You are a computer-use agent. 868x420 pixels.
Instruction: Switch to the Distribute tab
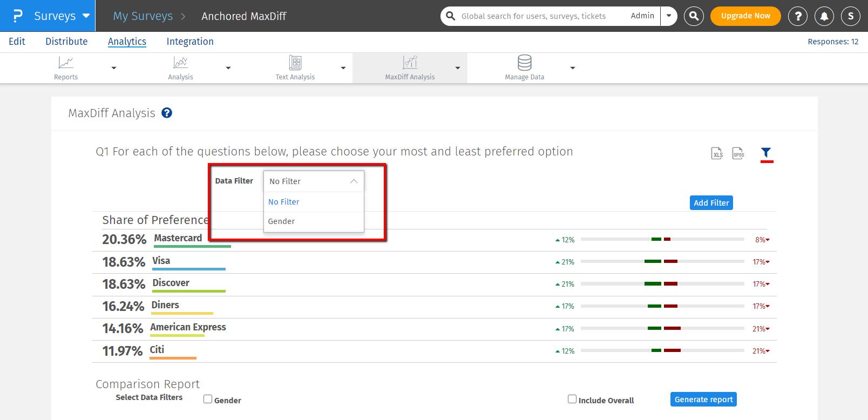[x=66, y=42]
